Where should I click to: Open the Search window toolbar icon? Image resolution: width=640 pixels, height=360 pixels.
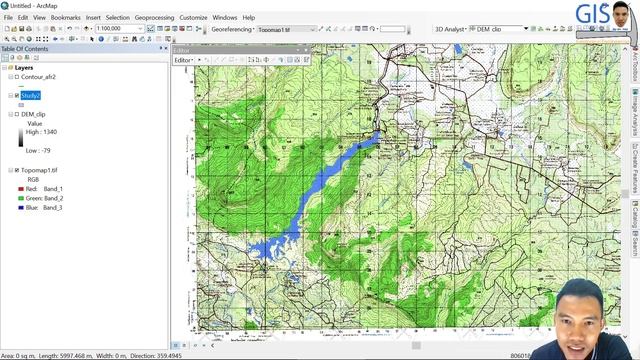[x=175, y=29]
